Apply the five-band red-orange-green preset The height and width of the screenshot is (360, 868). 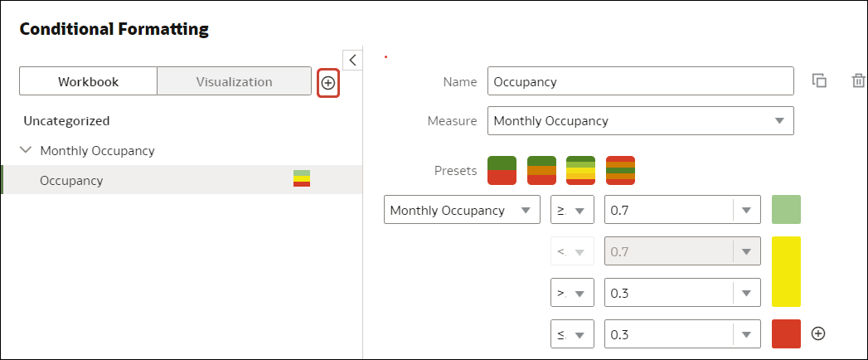click(x=620, y=170)
